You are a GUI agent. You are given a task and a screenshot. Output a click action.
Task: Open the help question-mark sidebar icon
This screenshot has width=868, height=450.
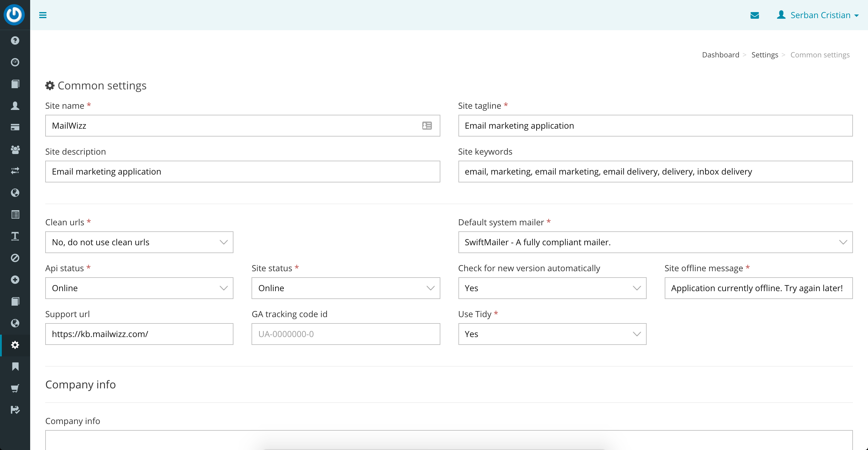click(x=15, y=40)
